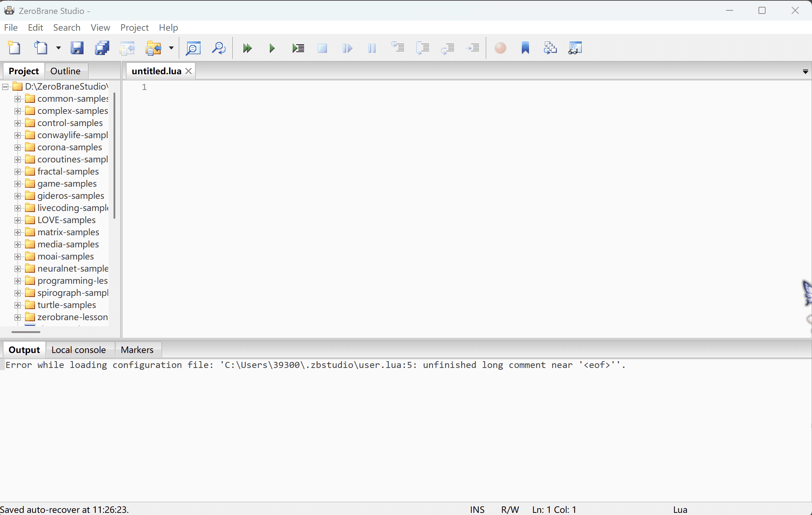
Task: Open the project directory dropdown arrow
Action: 171,48
